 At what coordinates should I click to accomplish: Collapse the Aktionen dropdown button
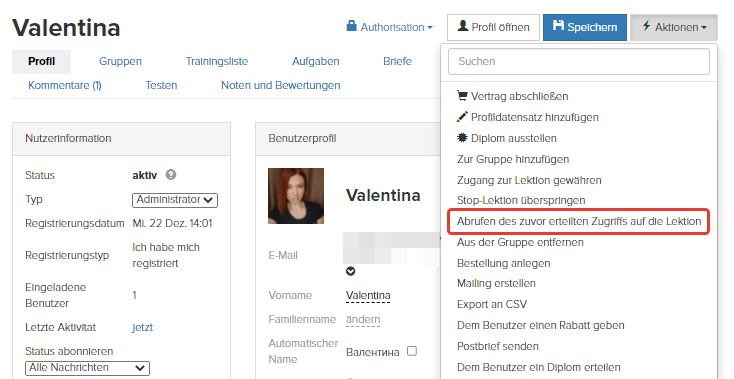[674, 27]
